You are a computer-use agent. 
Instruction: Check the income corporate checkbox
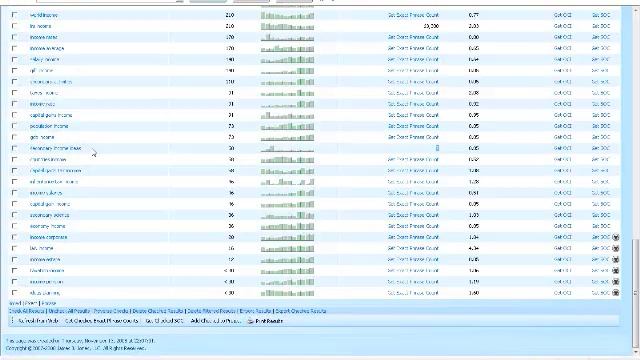point(15,237)
